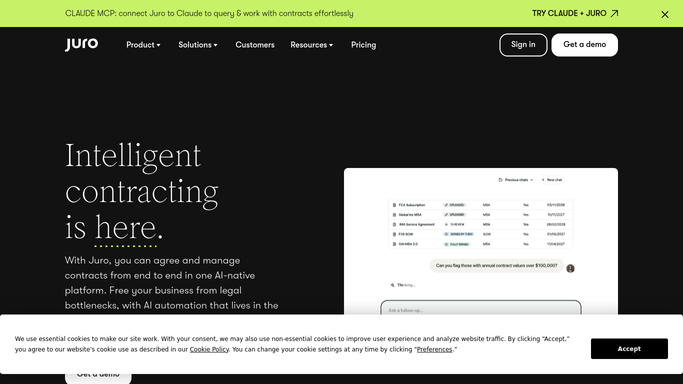The width and height of the screenshot is (683, 384).
Task: Click New chat in the demo panel
Action: coord(551,180)
